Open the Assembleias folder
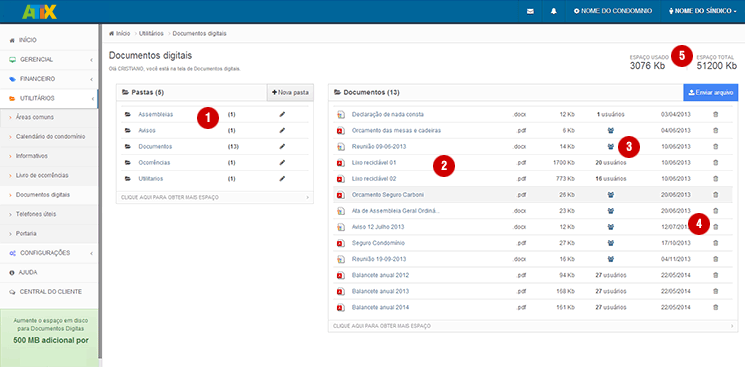 [x=156, y=115]
